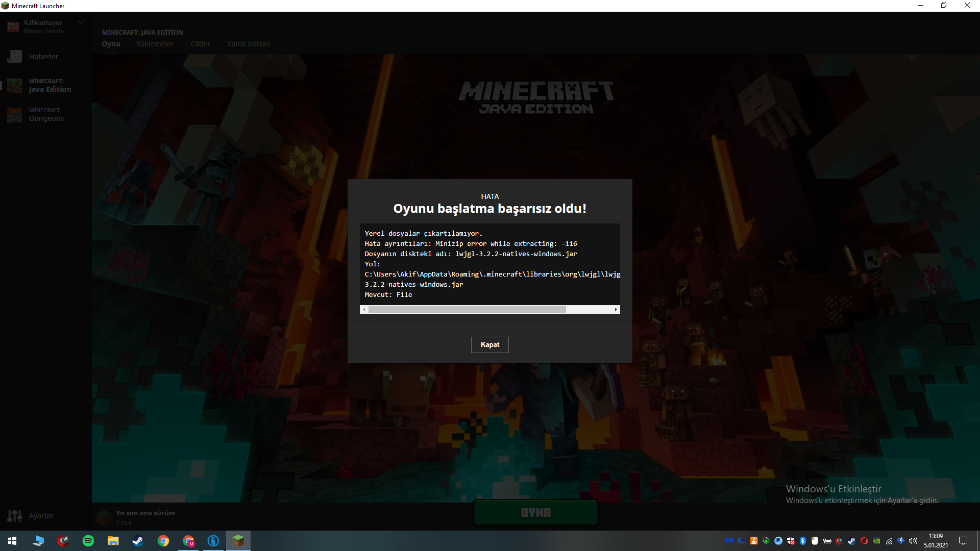Open Haberler news section icon
980x551 pixels.
[x=15, y=57]
